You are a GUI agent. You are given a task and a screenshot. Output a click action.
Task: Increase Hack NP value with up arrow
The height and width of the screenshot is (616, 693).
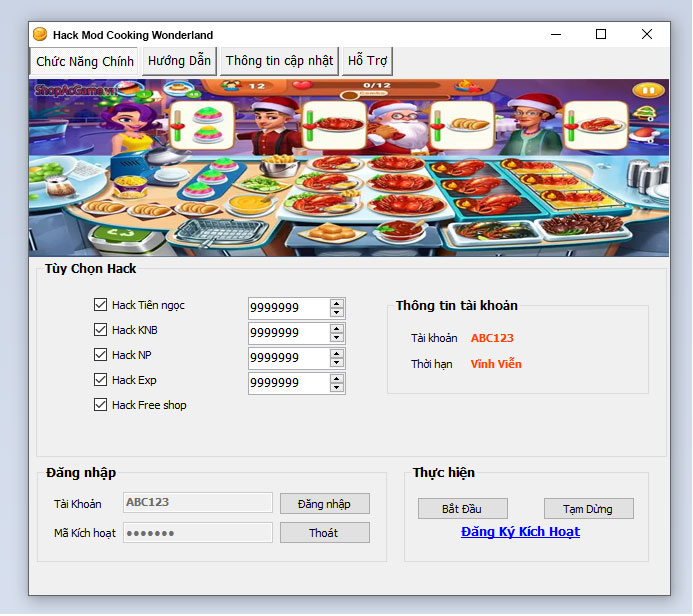pos(337,354)
